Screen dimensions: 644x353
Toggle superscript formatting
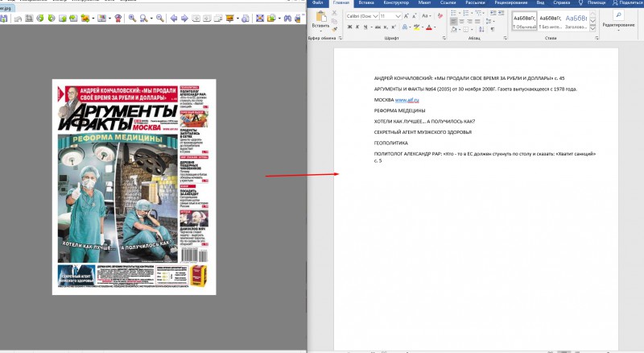tap(394, 27)
